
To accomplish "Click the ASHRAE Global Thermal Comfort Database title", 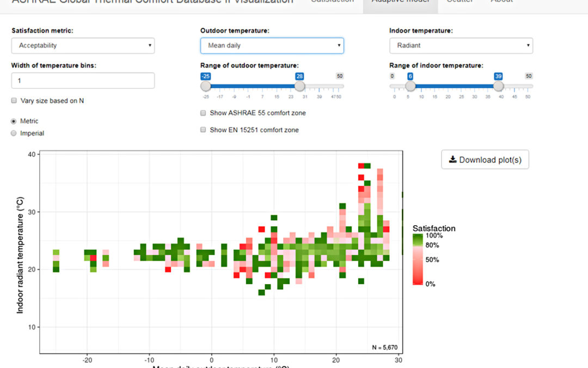I will [x=152, y=2].
